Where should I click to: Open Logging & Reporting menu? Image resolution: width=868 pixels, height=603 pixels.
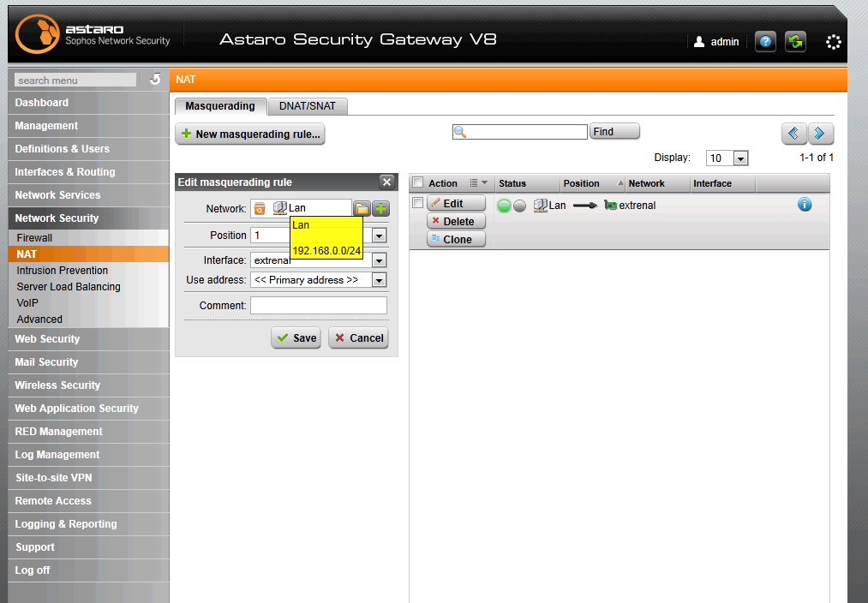pos(88,524)
